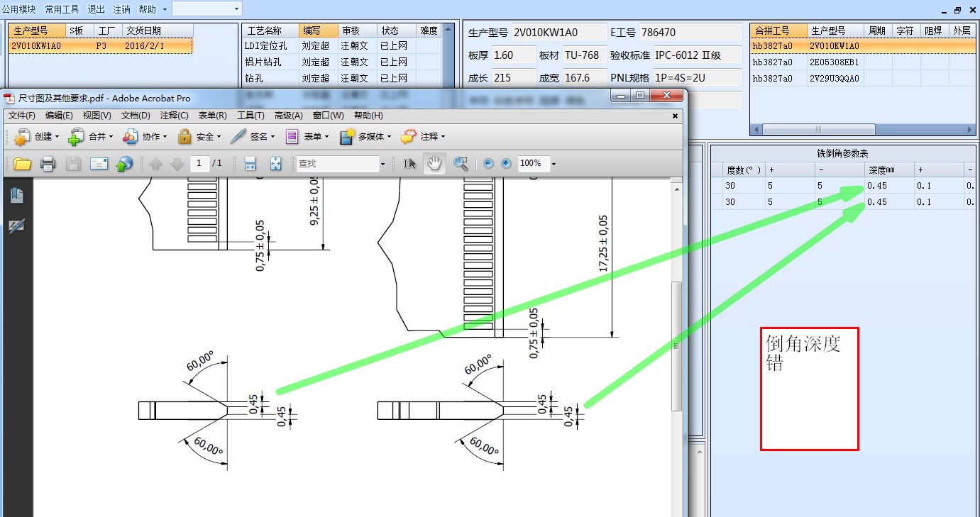
Task: Click the Save floppy disk icon
Action: pyautogui.click(x=73, y=164)
